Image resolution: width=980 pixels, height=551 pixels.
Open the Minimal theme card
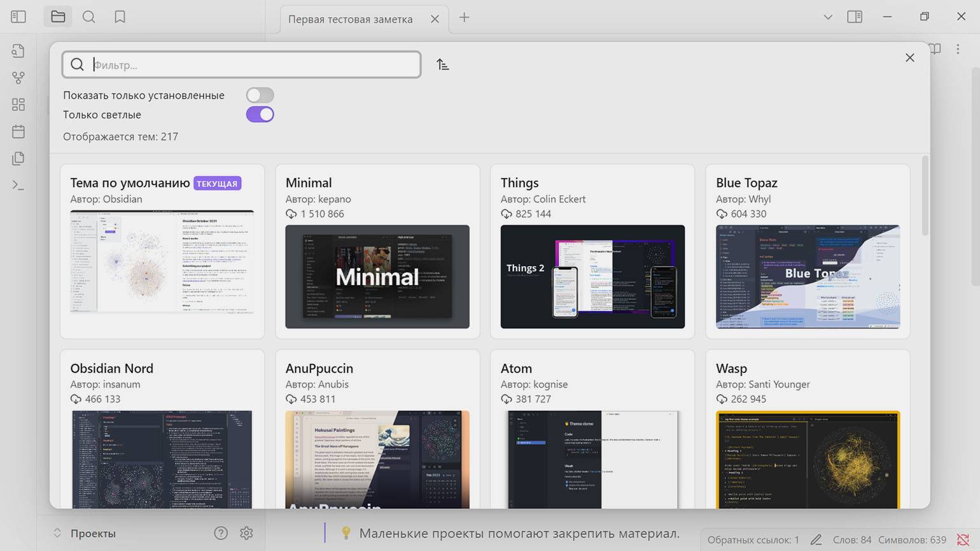pyautogui.click(x=377, y=251)
